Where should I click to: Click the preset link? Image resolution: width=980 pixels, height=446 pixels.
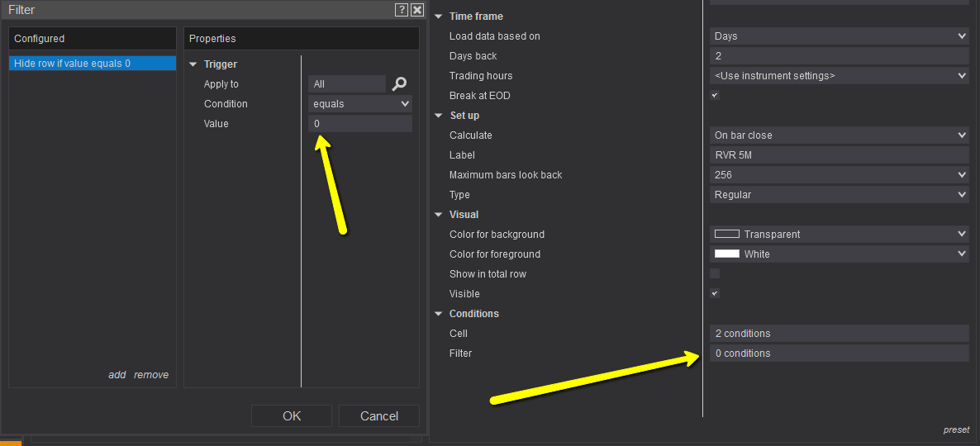pos(957,429)
